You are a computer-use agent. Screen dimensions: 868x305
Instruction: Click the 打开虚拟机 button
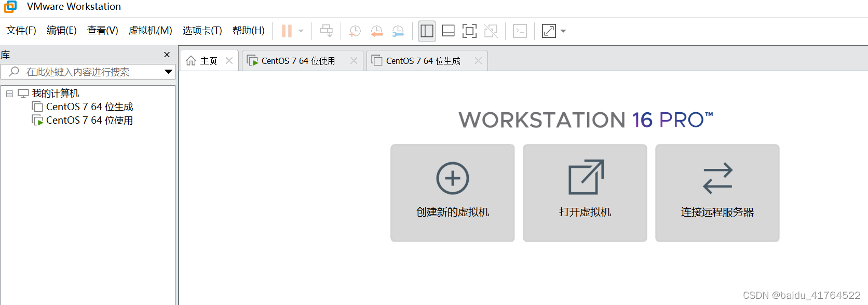point(585,193)
